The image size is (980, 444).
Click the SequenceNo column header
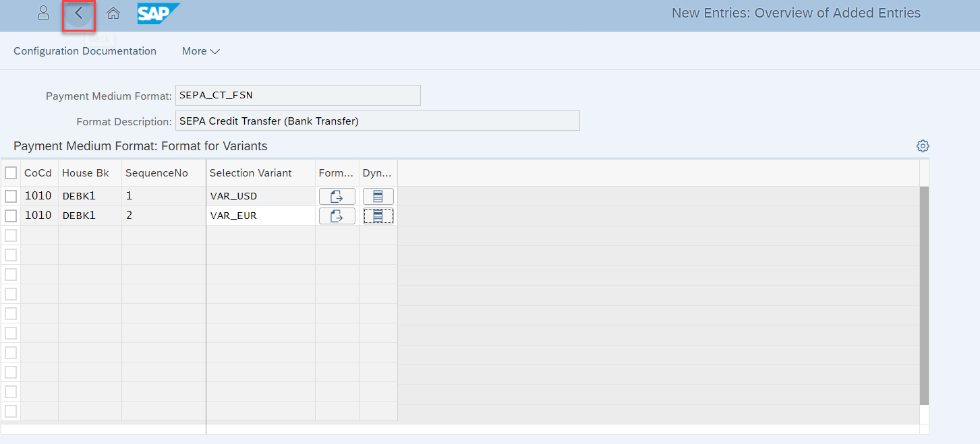coord(164,173)
